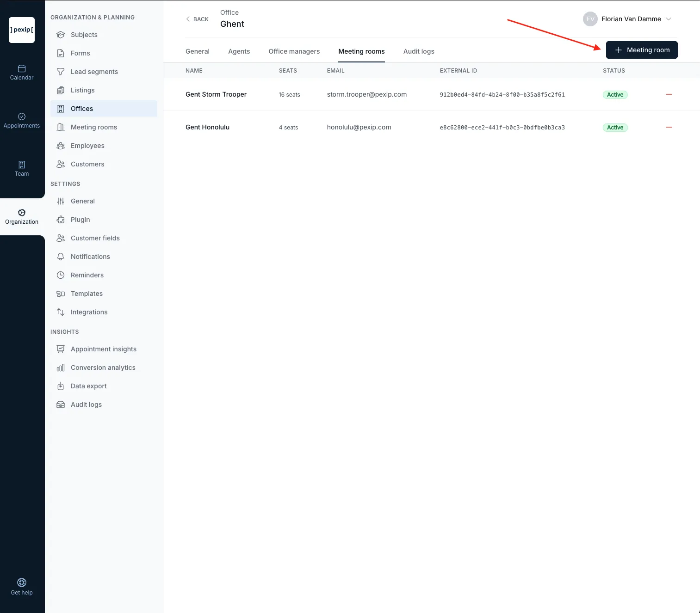Click the Data export download icon

click(x=61, y=386)
